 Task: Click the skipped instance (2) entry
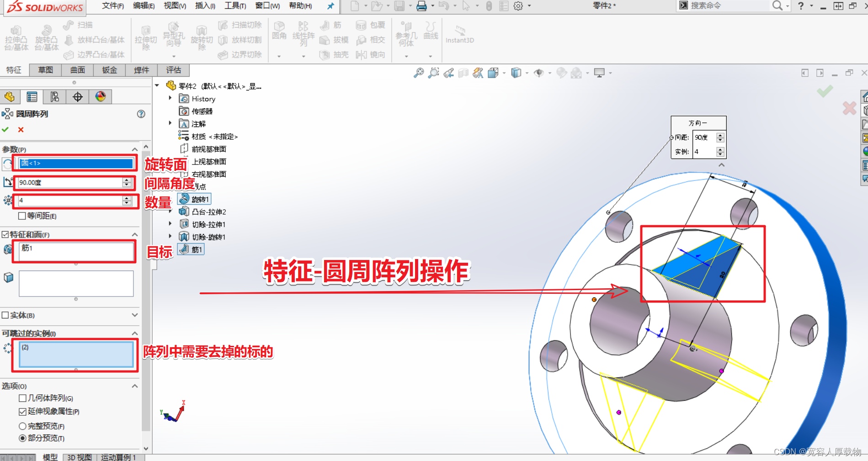[25, 347]
